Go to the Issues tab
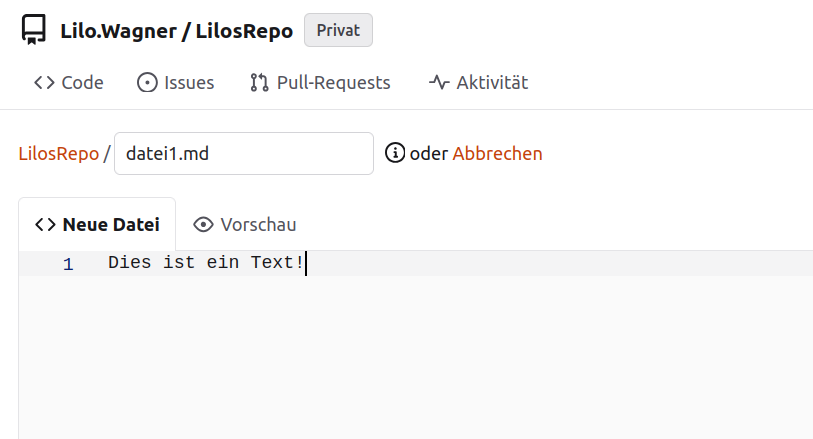This screenshot has height=439, width=813. click(188, 83)
